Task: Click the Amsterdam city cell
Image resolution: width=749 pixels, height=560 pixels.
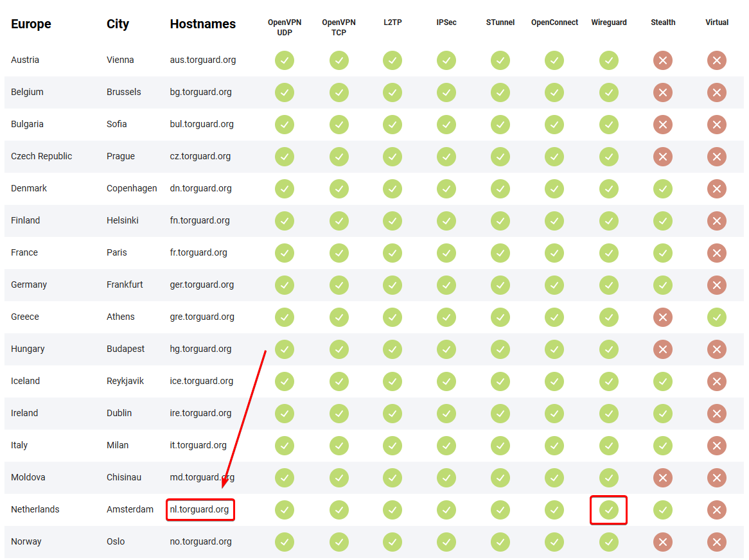Action: (130, 509)
